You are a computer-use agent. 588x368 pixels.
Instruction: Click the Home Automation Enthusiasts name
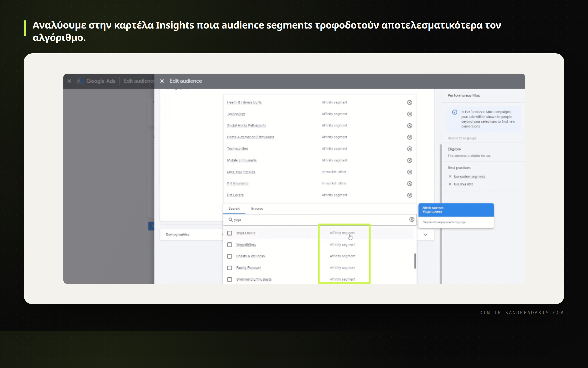[x=251, y=137]
